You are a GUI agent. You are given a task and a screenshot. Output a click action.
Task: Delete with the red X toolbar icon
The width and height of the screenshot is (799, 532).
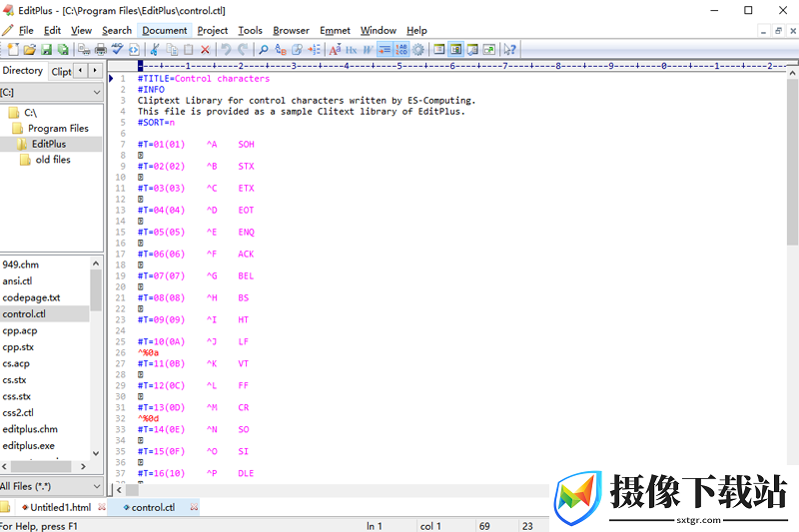(x=205, y=49)
